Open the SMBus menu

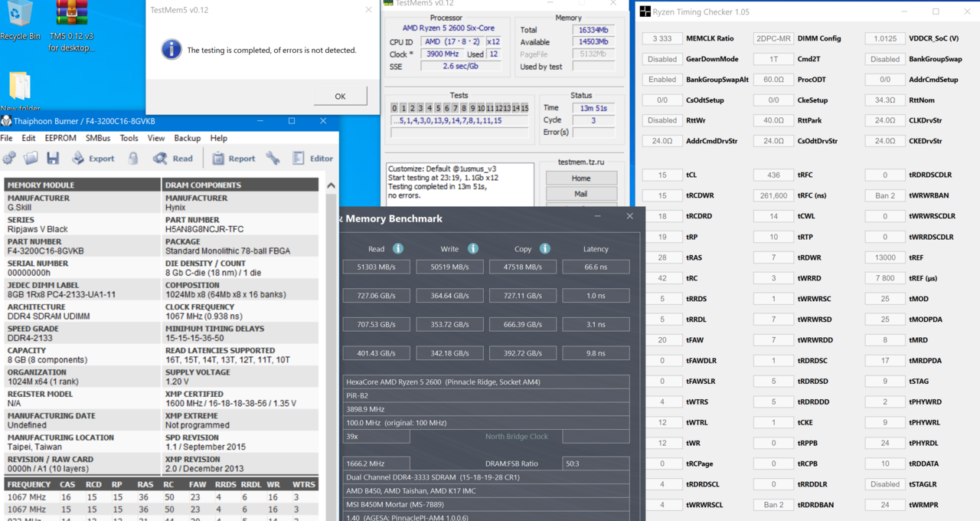pos(98,138)
